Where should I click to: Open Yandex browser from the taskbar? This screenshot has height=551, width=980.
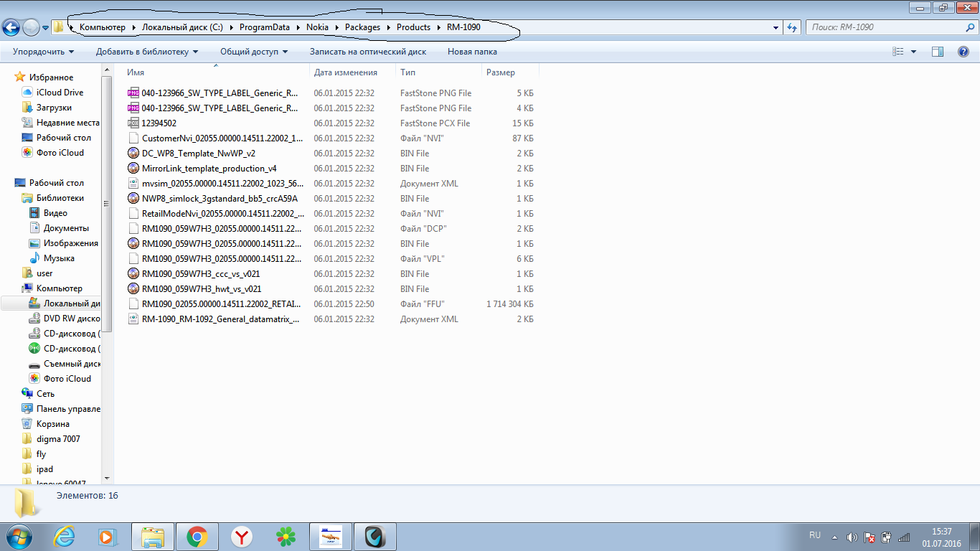click(x=241, y=537)
